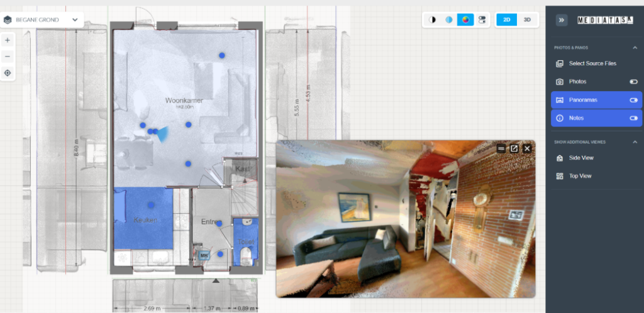Open the panorama viewer menu icon
This screenshot has width=644, height=313.
coord(501,148)
